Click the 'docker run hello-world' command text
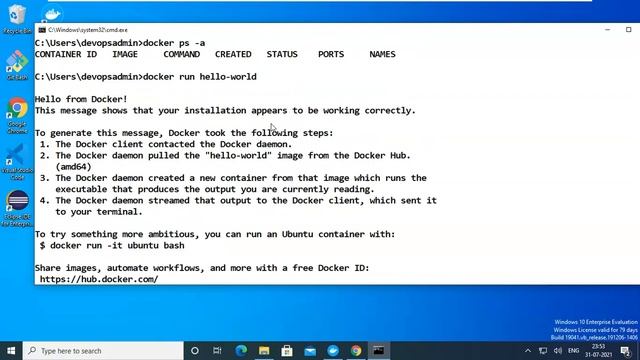 pos(200,77)
